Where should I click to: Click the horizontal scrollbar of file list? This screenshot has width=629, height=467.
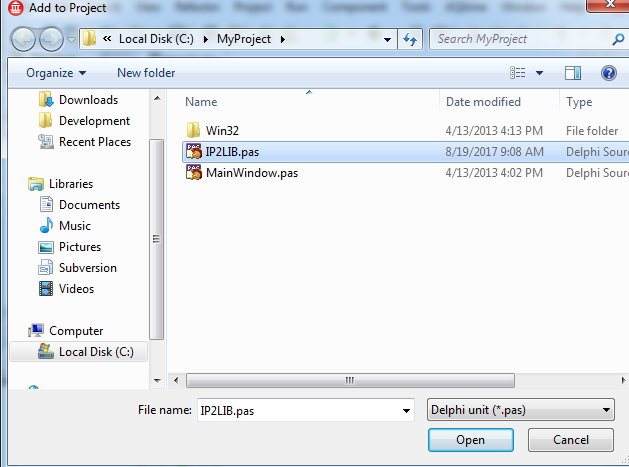tap(350, 380)
